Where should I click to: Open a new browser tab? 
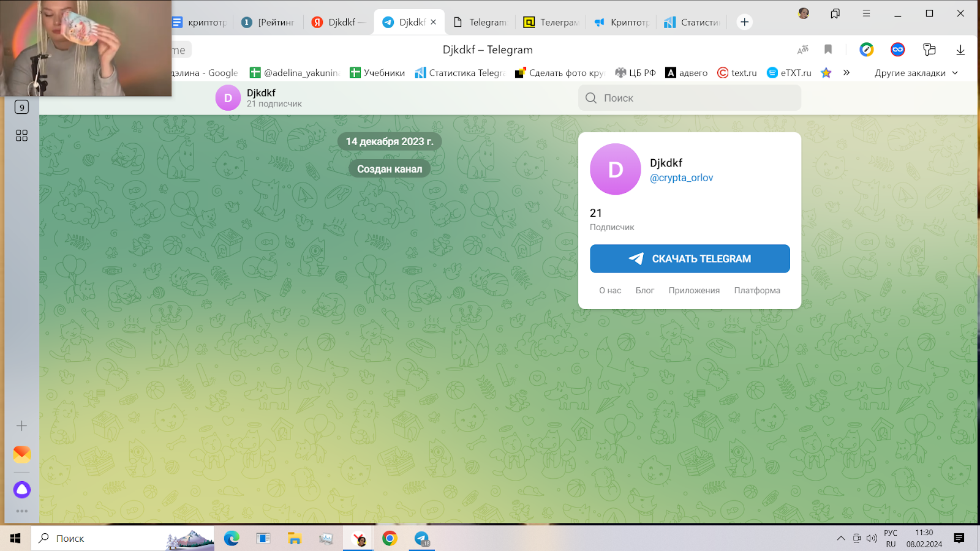coord(744,22)
